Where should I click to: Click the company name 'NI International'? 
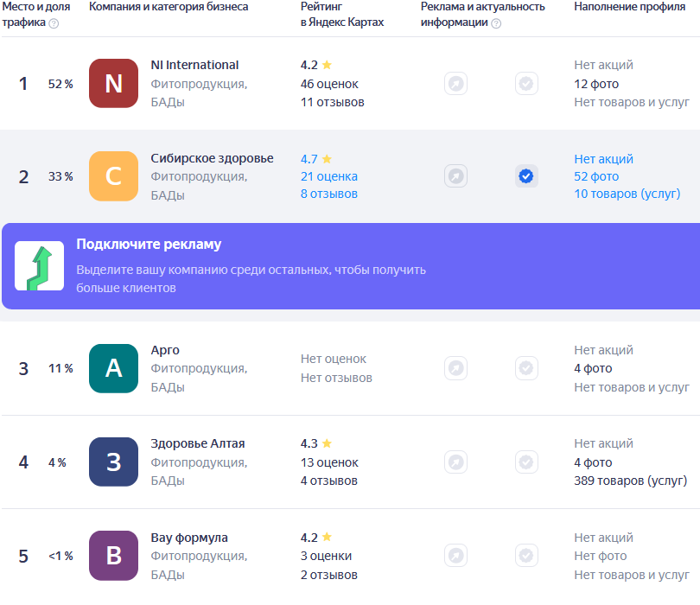(x=194, y=65)
